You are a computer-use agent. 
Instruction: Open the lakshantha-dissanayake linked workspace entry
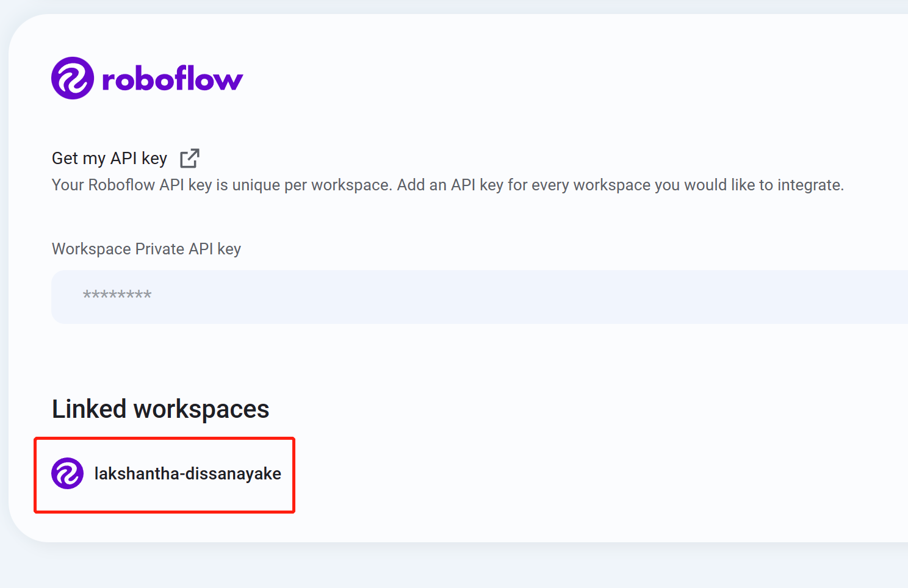click(x=165, y=475)
